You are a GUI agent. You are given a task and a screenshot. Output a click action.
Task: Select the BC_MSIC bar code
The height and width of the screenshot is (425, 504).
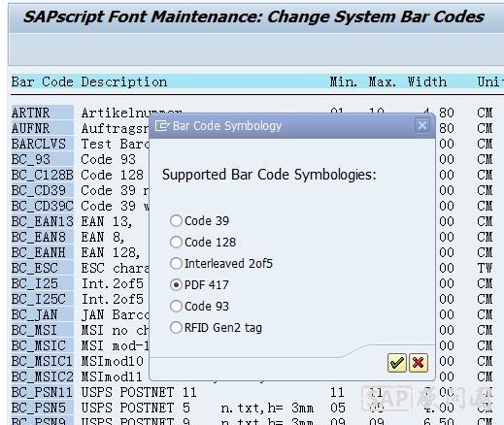(43, 345)
